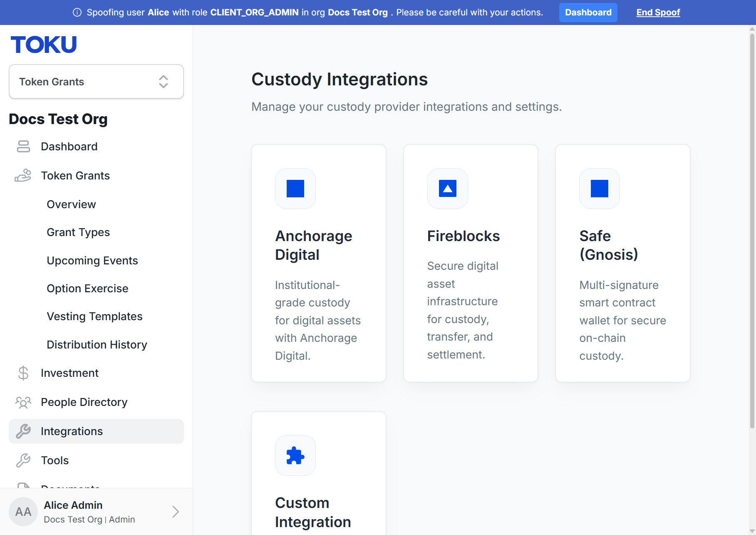Click the End Spoof link
Screen dimensions: 756x535
pos(658,12)
